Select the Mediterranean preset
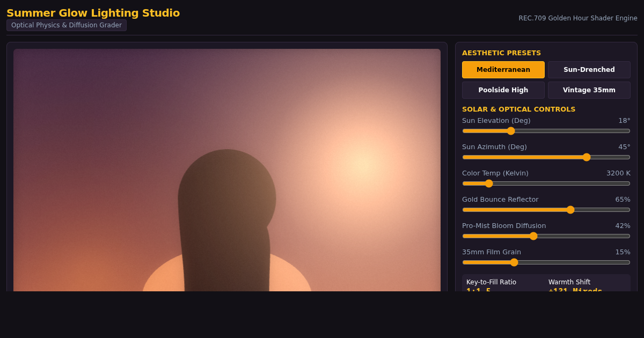644x338 pixels. (503, 70)
